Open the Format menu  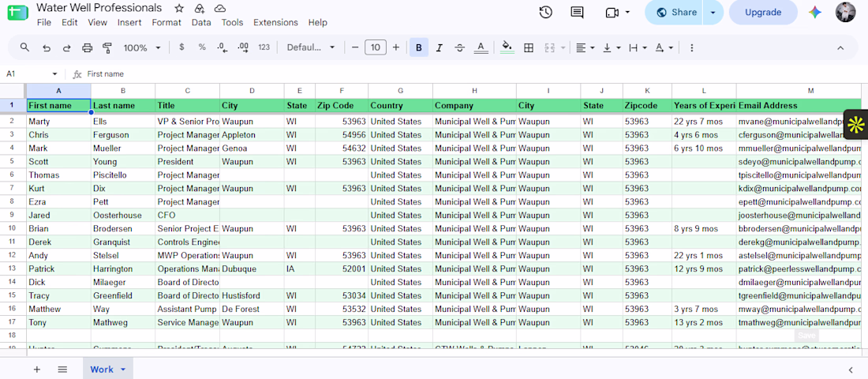click(x=166, y=23)
